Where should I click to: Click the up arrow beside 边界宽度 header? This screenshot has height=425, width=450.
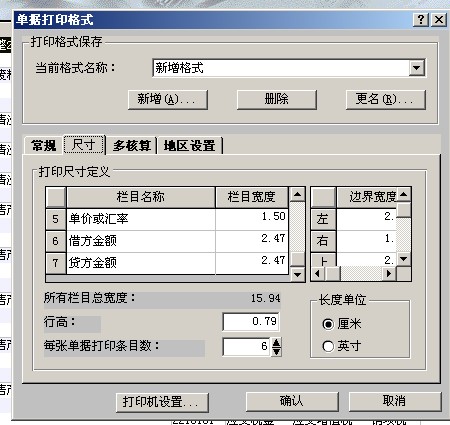coord(404,194)
